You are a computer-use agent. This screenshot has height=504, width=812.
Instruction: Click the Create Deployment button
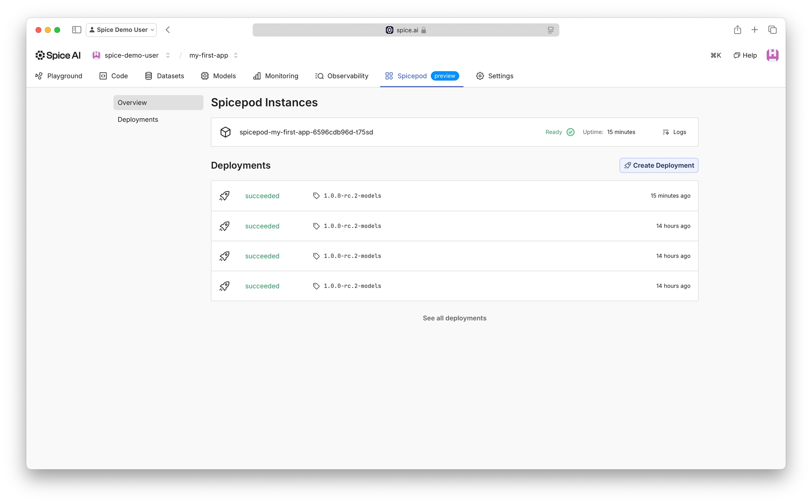pos(659,166)
